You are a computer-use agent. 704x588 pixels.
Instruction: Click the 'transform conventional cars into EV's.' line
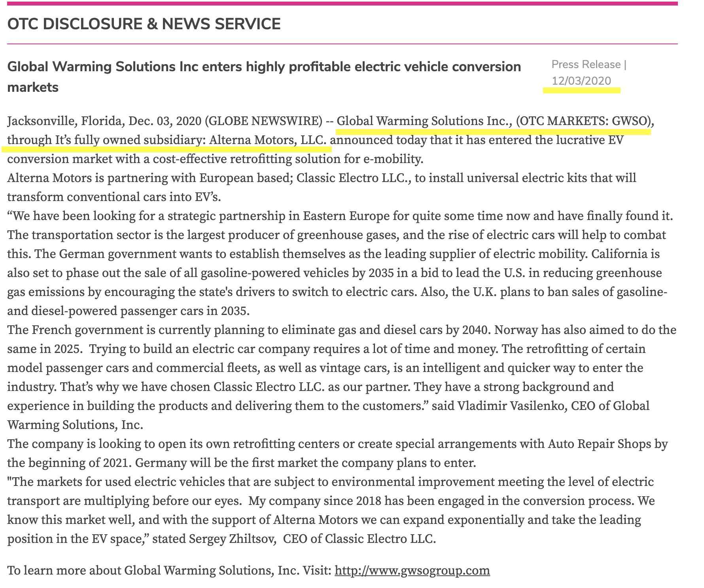[x=114, y=197]
